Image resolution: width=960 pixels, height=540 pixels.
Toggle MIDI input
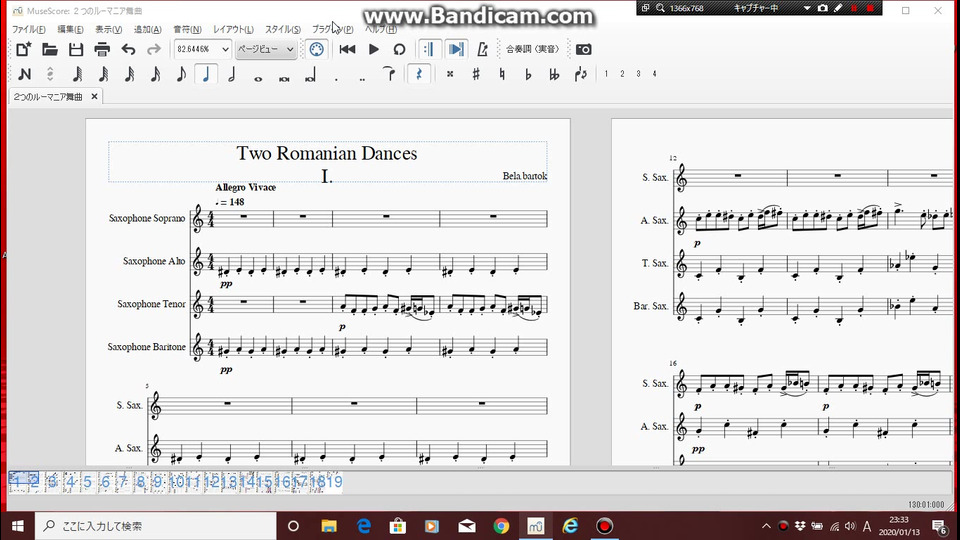point(317,50)
